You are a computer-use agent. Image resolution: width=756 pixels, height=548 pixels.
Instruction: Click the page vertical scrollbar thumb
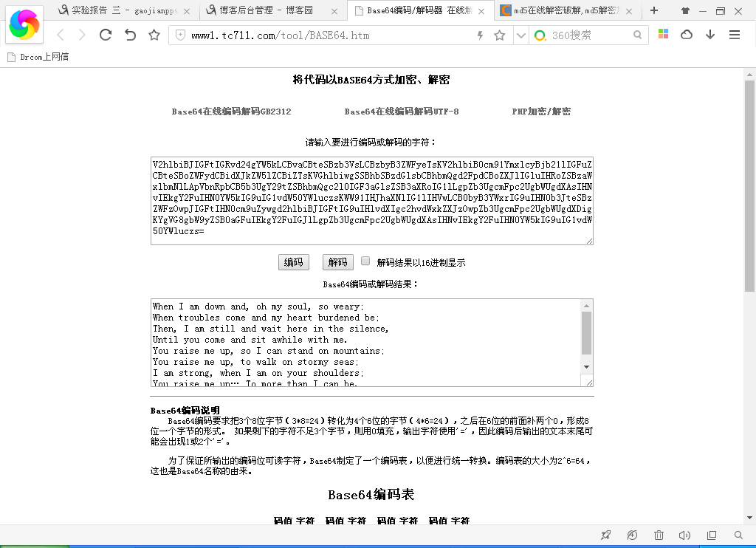tap(749, 185)
